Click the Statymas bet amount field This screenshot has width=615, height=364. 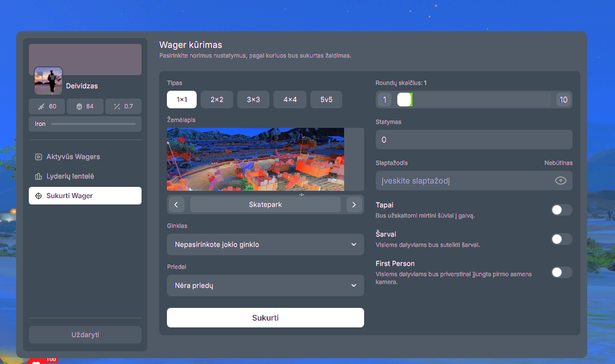[473, 140]
